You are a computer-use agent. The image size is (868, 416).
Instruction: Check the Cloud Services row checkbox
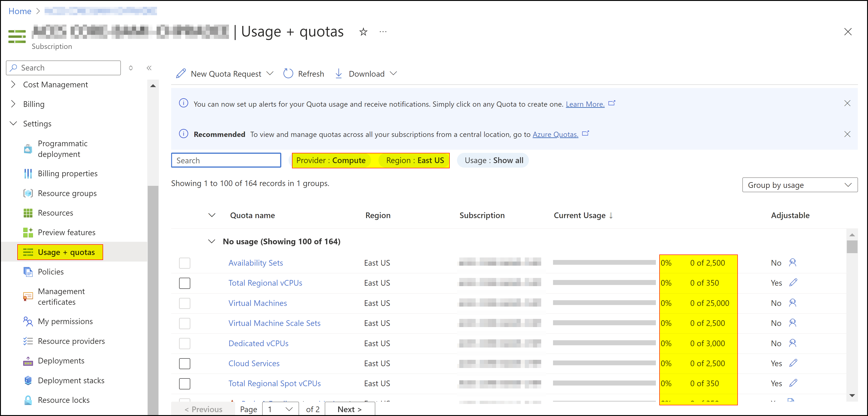click(185, 363)
